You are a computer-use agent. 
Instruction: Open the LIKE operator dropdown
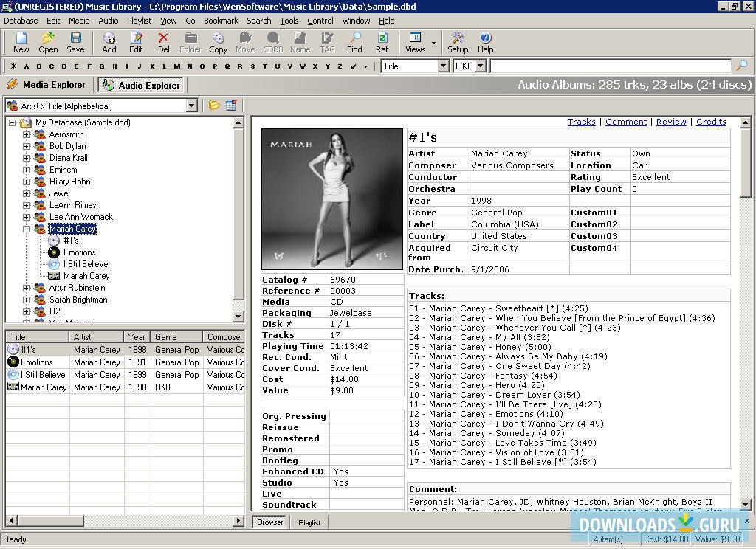(x=480, y=66)
